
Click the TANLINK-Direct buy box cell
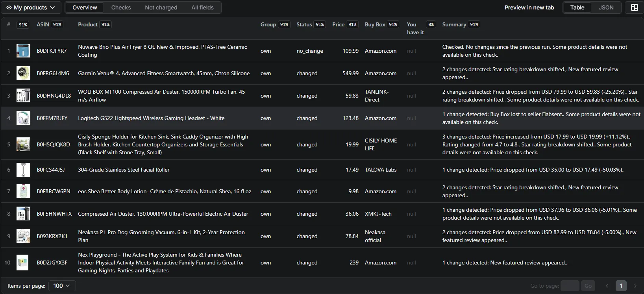[x=377, y=96]
